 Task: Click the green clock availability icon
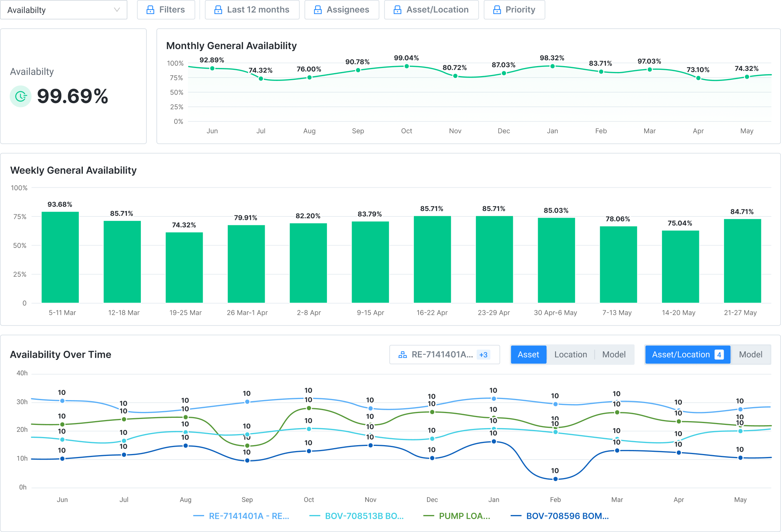pyautogui.click(x=21, y=96)
